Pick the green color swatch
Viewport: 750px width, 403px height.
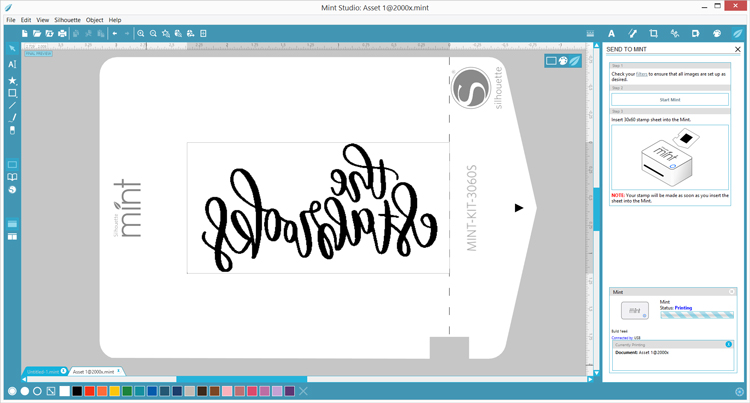[x=127, y=391]
